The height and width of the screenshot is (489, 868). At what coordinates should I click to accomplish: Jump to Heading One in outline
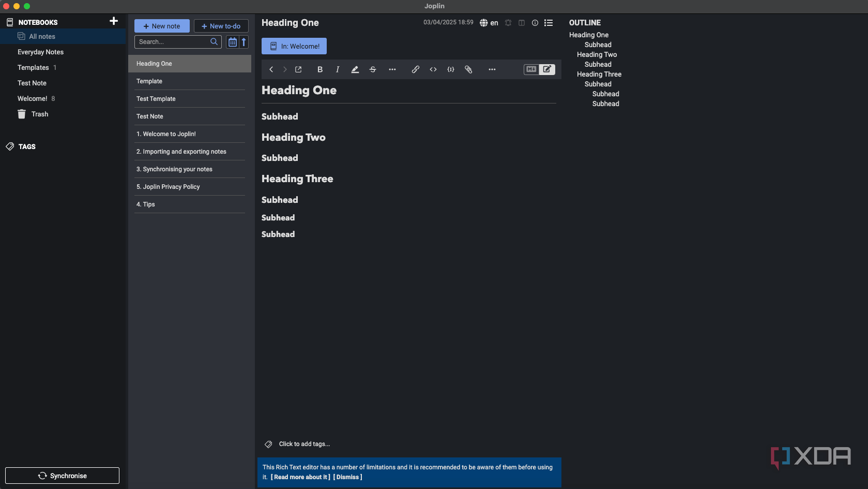point(589,35)
